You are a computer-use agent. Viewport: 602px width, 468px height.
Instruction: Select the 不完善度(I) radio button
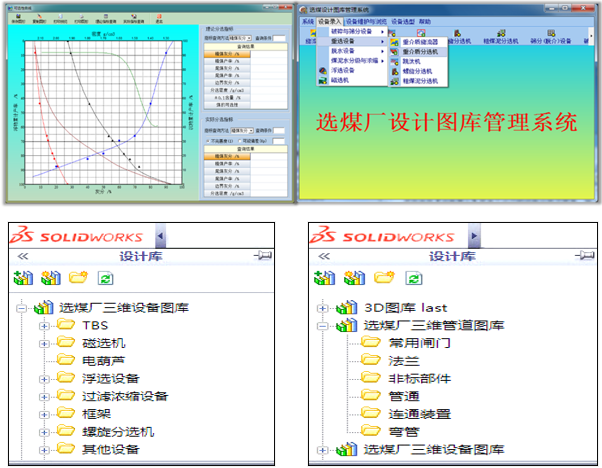(x=206, y=140)
